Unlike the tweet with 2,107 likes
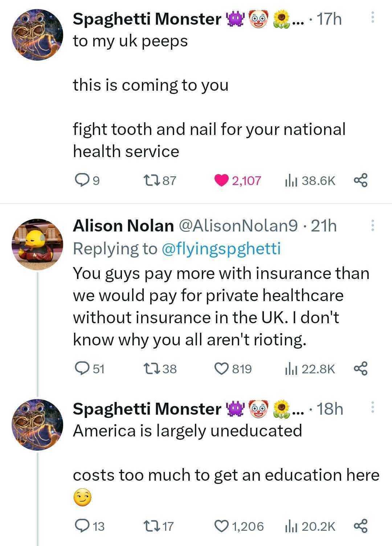Viewport: 392px width, 546px height. point(221,180)
